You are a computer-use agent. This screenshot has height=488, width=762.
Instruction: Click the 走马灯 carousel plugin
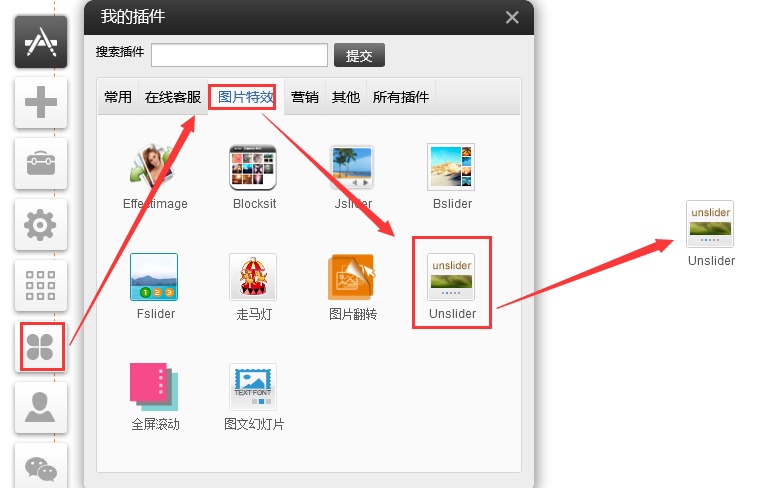253,277
